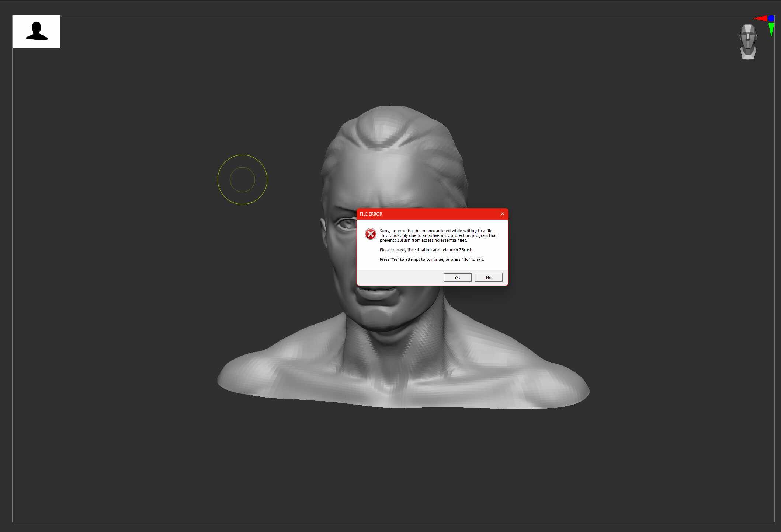This screenshot has height=532, width=781.
Task: Click No to exit ZBrush
Action: (x=489, y=277)
